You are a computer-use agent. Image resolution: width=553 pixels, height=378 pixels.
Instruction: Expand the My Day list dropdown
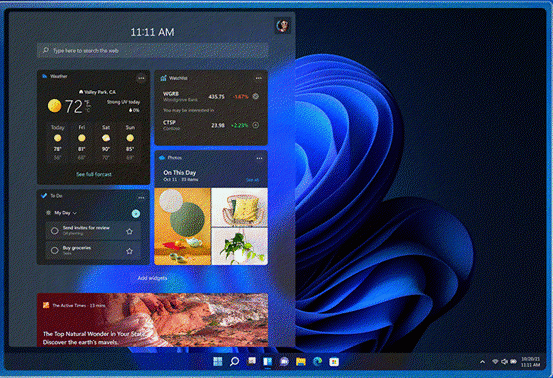coord(66,213)
